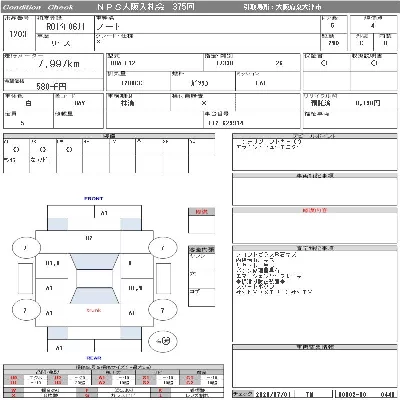Image resolution: width=400 pixels, height=400 pixels.
Task: Click the A1 mark on the rear bumper
Action: click(59, 348)
